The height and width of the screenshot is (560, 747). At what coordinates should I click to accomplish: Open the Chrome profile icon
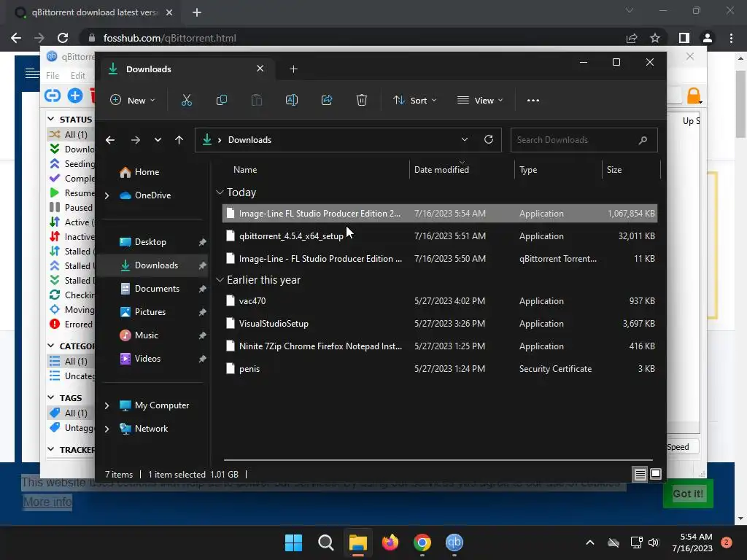click(x=708, y=38)
